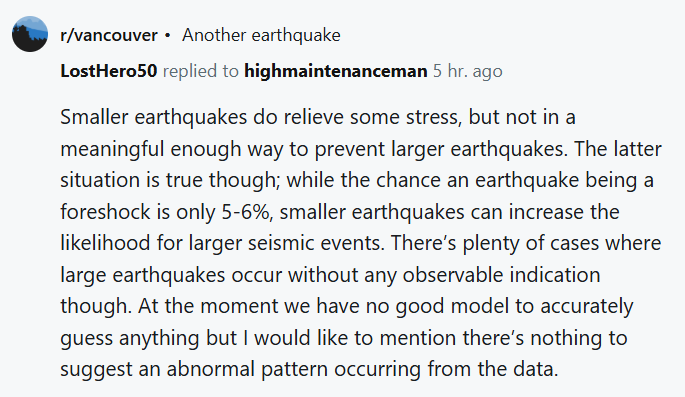The width and height of the screenshot is (685, 397).
Task: Click the words 'from the data' ending comment
Action: tap(493, 369)
